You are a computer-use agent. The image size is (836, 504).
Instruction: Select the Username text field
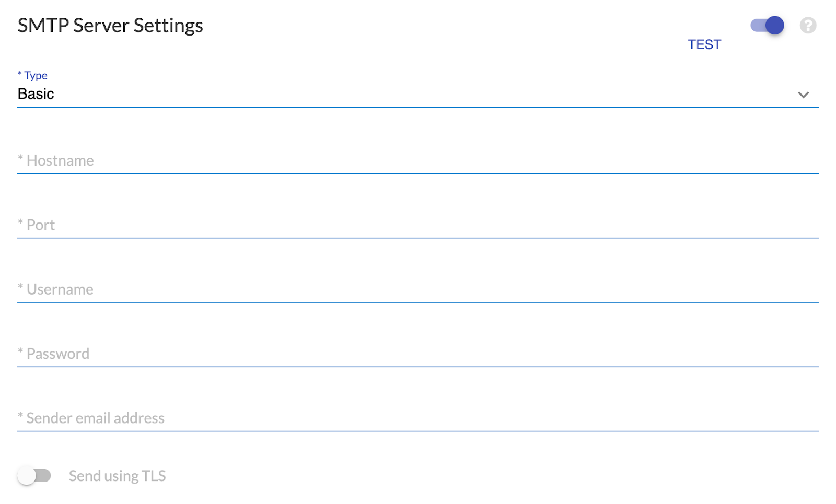pyautogui.click(x=418, y=289)
